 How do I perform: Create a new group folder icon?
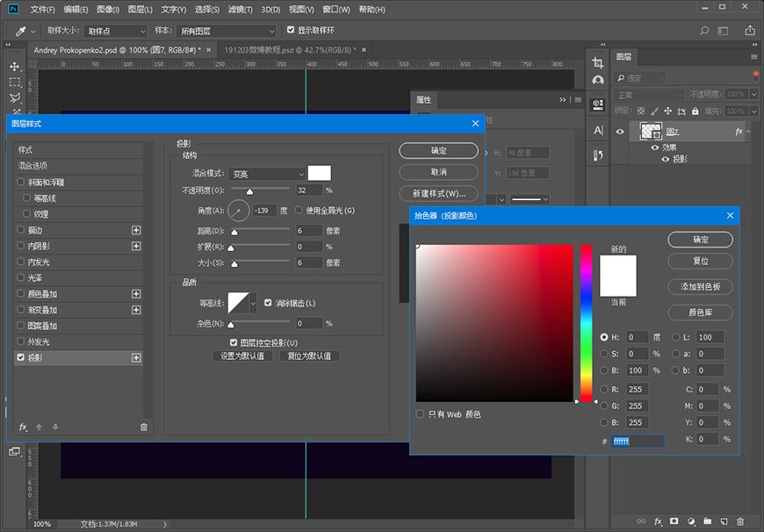708,521
